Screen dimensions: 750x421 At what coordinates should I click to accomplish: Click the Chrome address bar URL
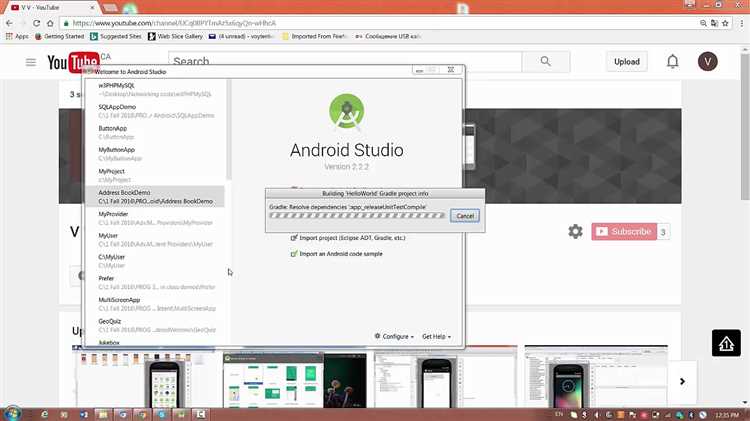(175, 23)
